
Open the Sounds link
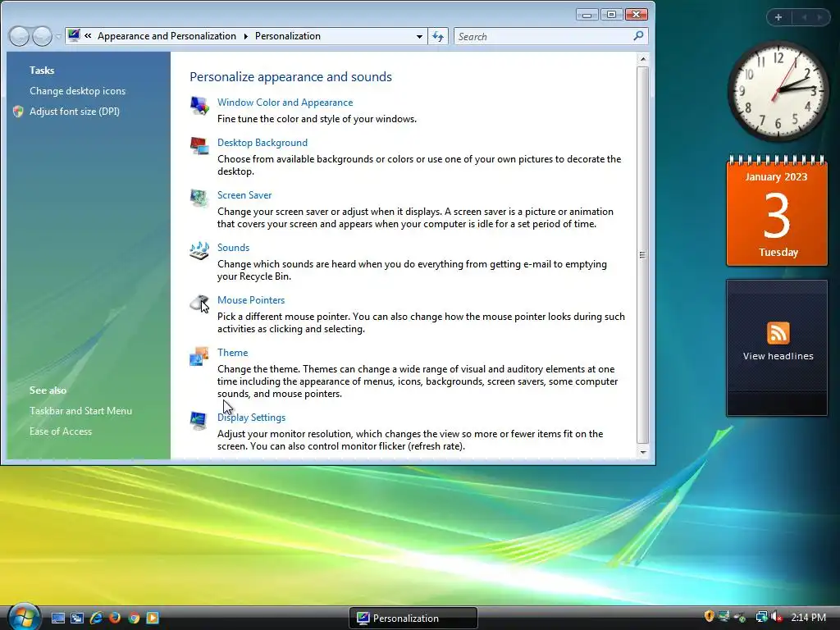click(x=234, y=248)
